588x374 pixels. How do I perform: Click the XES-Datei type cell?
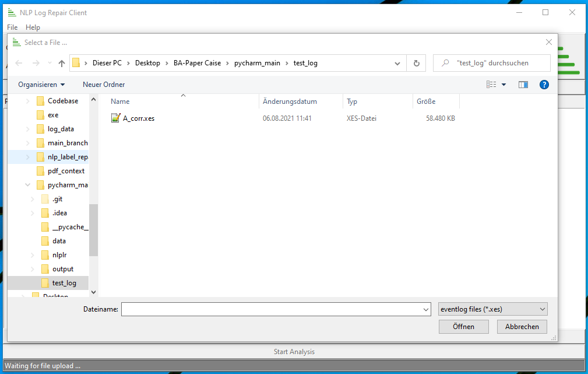[361, 118]
